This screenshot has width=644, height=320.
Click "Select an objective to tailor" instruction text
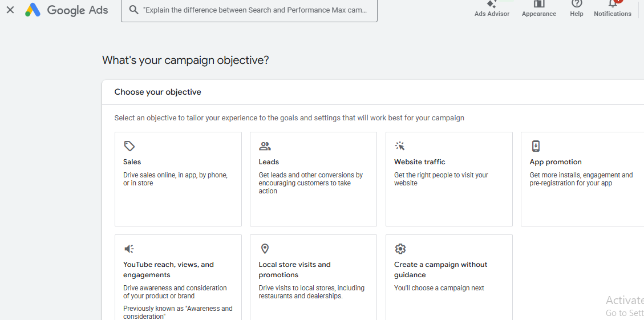(289, 118)
